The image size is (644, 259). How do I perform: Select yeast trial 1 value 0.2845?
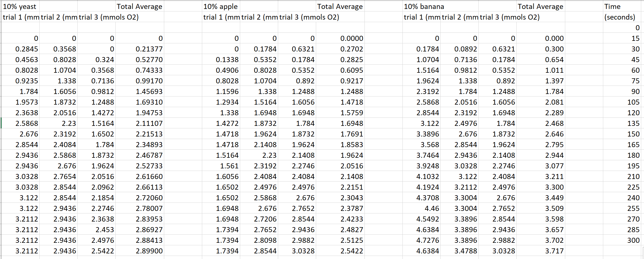click(20, 49)
